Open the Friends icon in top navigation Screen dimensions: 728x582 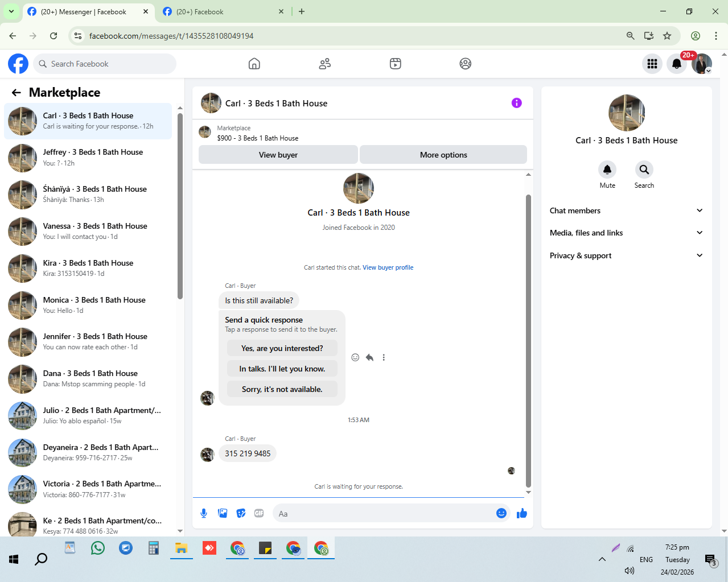point(325,64)
